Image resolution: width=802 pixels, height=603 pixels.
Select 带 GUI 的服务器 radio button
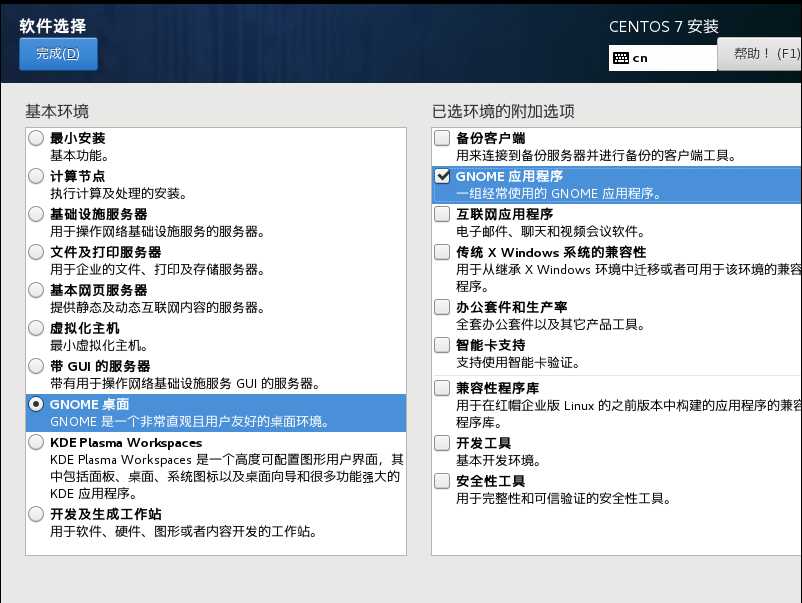click(36, 366)
